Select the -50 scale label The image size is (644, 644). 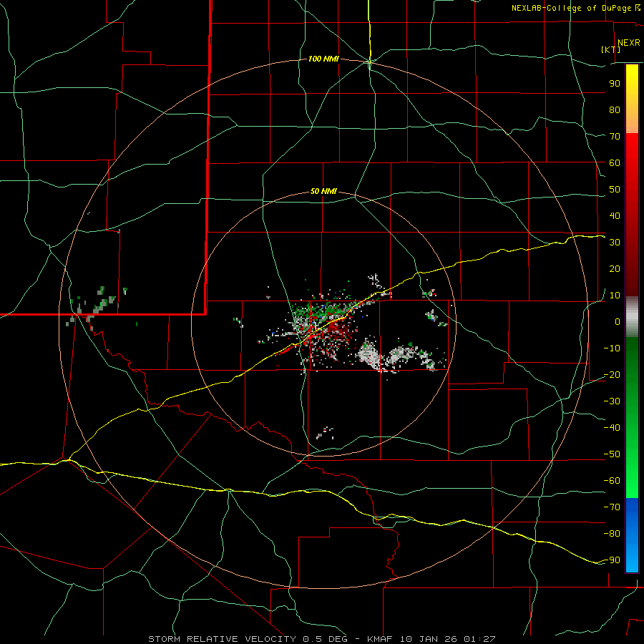pos(612,454)
